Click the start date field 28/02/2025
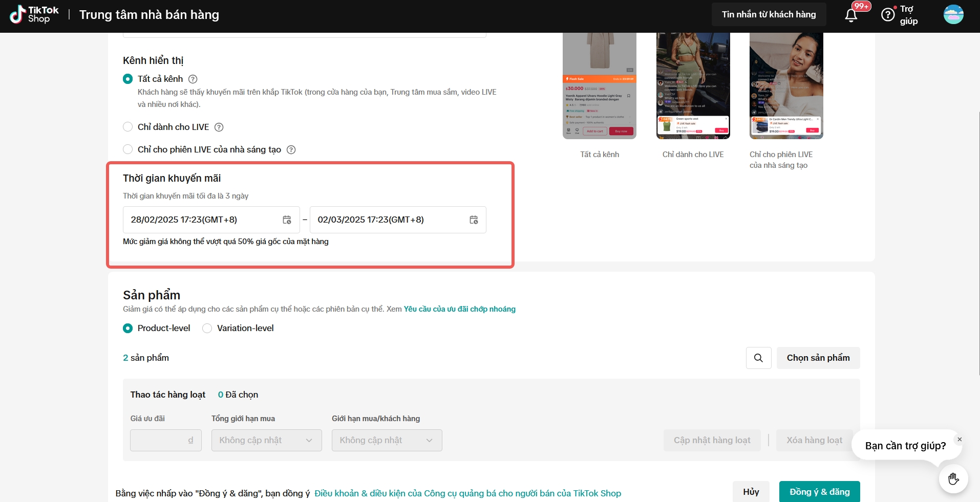This screenshot has width=980, height=502. pyautogui.click(x=211, y=220)
